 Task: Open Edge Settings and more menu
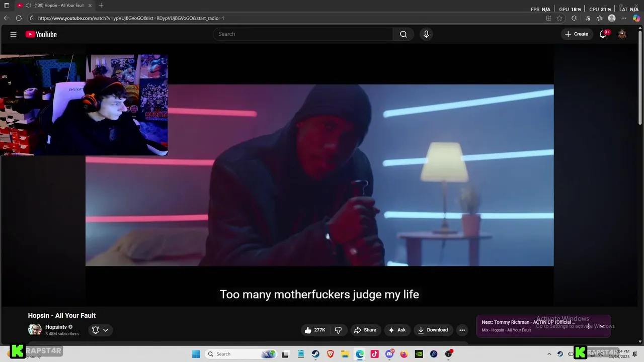624,18
